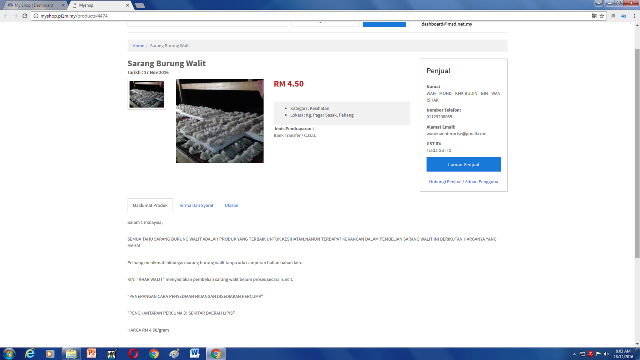Click the blue seller button in Penjual panel

[463, 164]
